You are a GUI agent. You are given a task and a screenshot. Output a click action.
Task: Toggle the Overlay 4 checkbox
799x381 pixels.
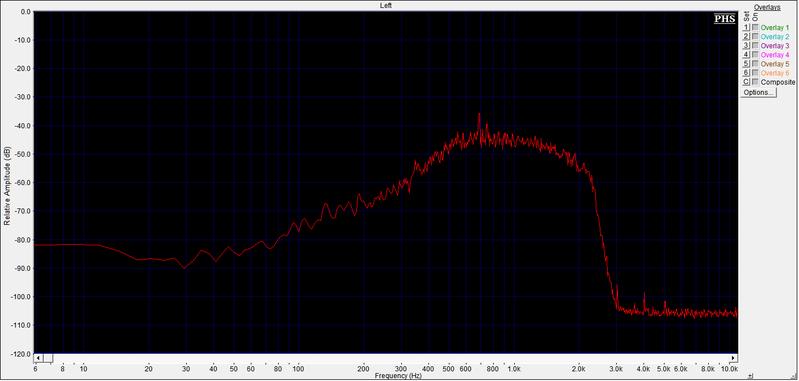(x=756, y=55)
